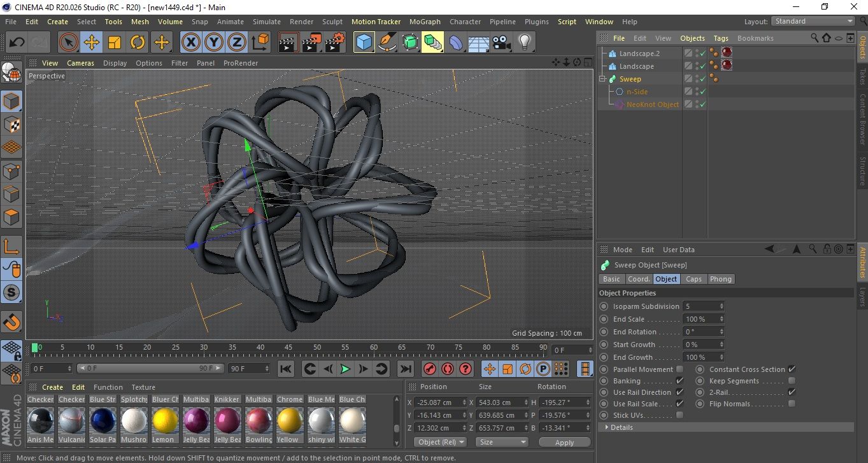Switch to the Caps tab

pos(694,279)
